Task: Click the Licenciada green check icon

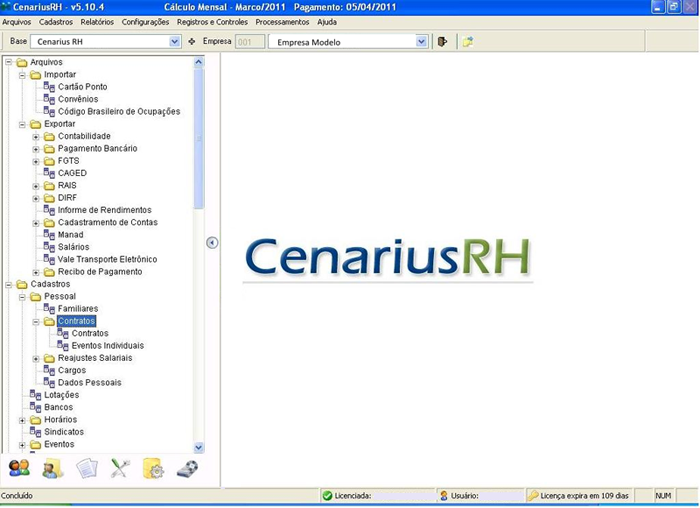Action: tap(327, 496)
